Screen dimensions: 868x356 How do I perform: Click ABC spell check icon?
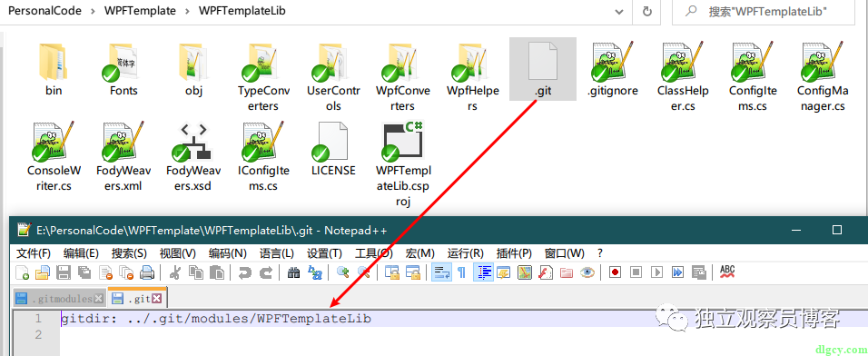[727, 272]
